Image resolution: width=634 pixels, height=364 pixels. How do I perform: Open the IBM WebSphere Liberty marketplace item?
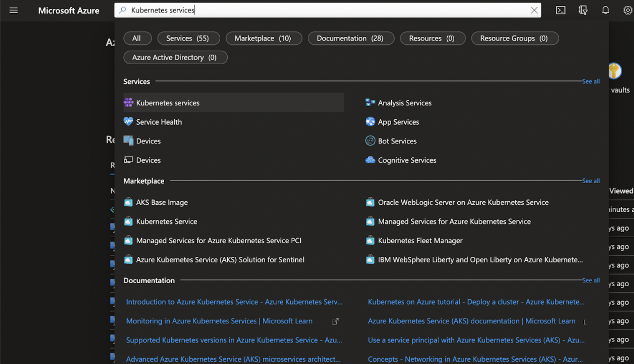pyautogui.click(x=480, y=260)
